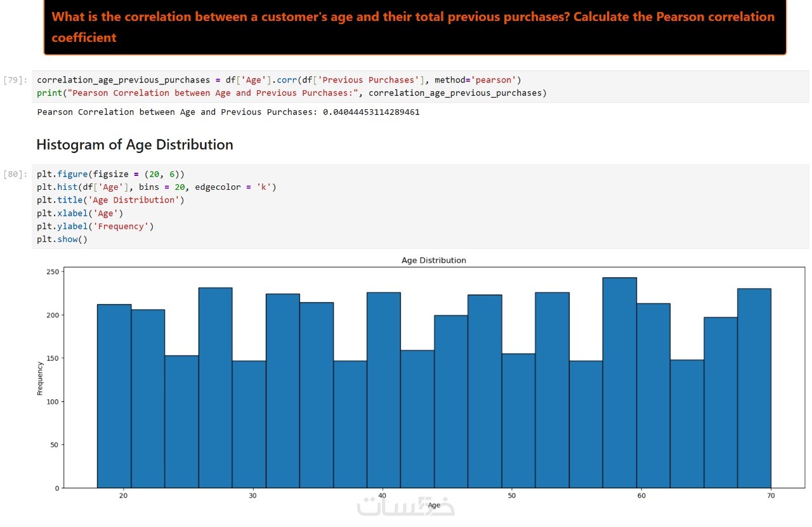
Task: Click the plt.show() code line
Action: pyautogui.click(x=62, y=239)
